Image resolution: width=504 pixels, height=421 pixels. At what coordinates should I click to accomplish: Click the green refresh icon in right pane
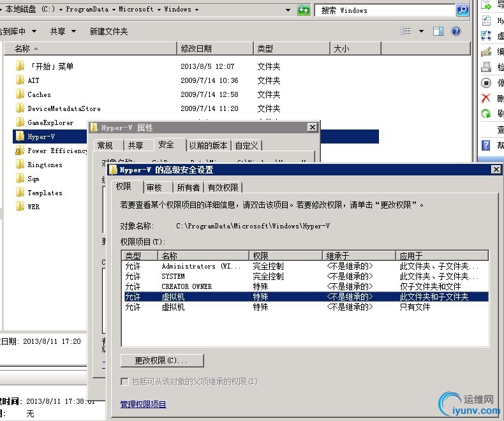coord(486,113)
